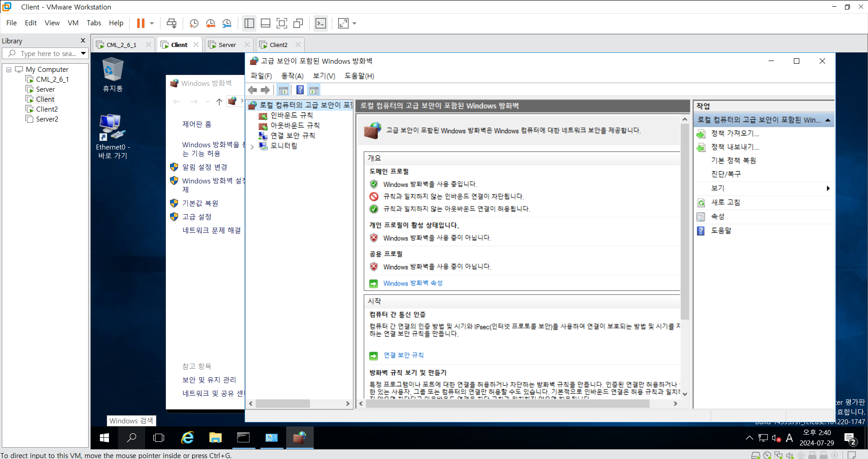Expand the 모니터링 tree node
This screenshot has width=868, height=459.
coord(252,147)
